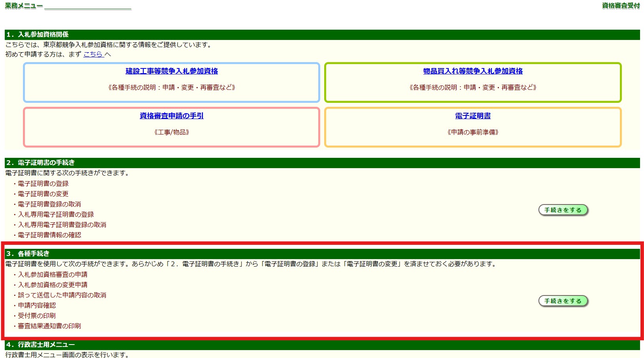
Task: Click the procedures caption under 物品買入れ等競争入札参加資格
Action: pos(473,87)
